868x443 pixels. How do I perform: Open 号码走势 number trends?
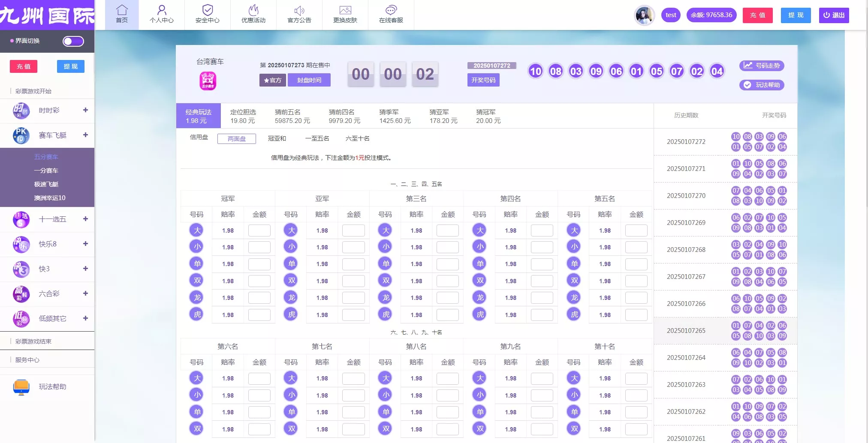(762, 66)
